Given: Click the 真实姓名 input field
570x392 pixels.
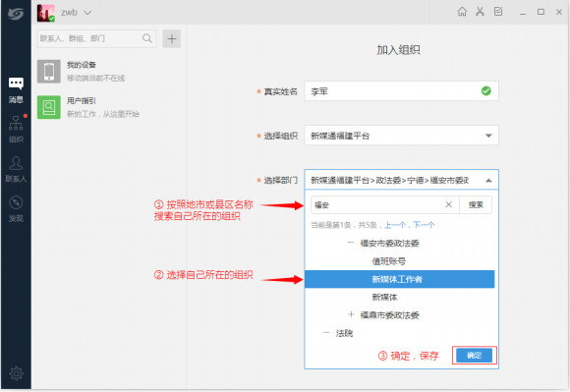Looking at the screenshot, I should [x=401, y=90].
